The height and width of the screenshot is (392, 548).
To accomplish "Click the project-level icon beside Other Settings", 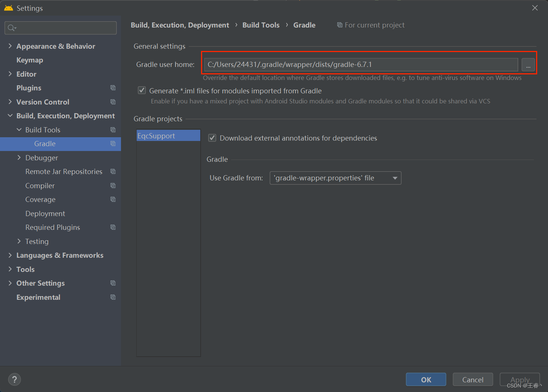I will point(113,283).
